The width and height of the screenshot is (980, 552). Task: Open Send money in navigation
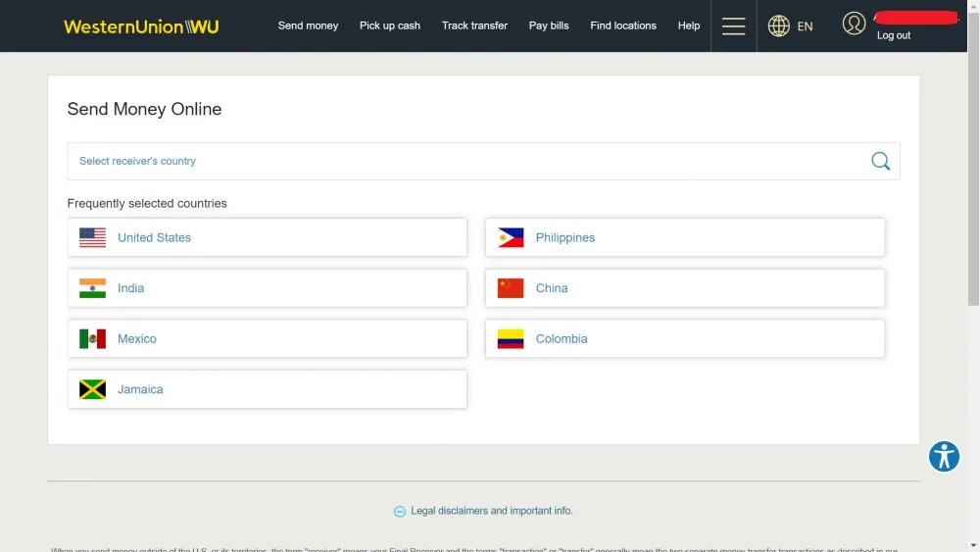click(308, 25)
